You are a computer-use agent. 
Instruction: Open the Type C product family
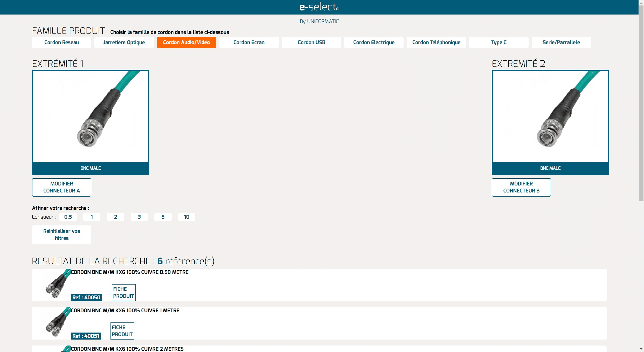pyautogui.click(x=498, y=42)
